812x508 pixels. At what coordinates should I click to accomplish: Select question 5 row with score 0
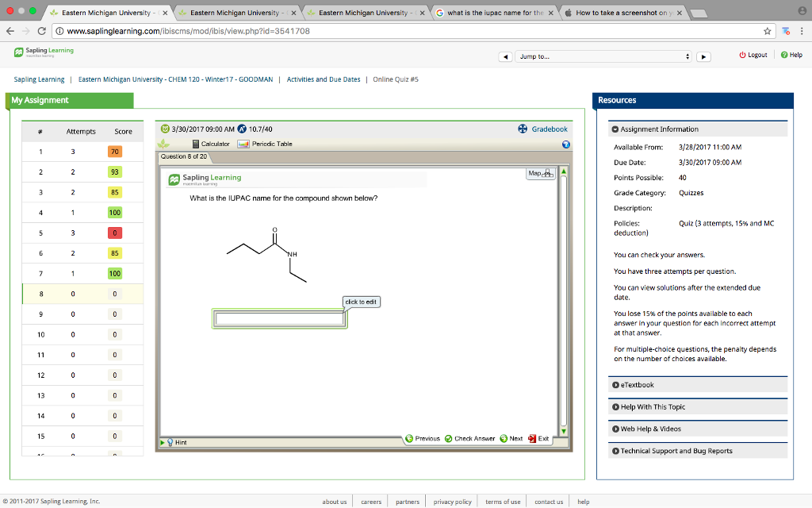82,233
